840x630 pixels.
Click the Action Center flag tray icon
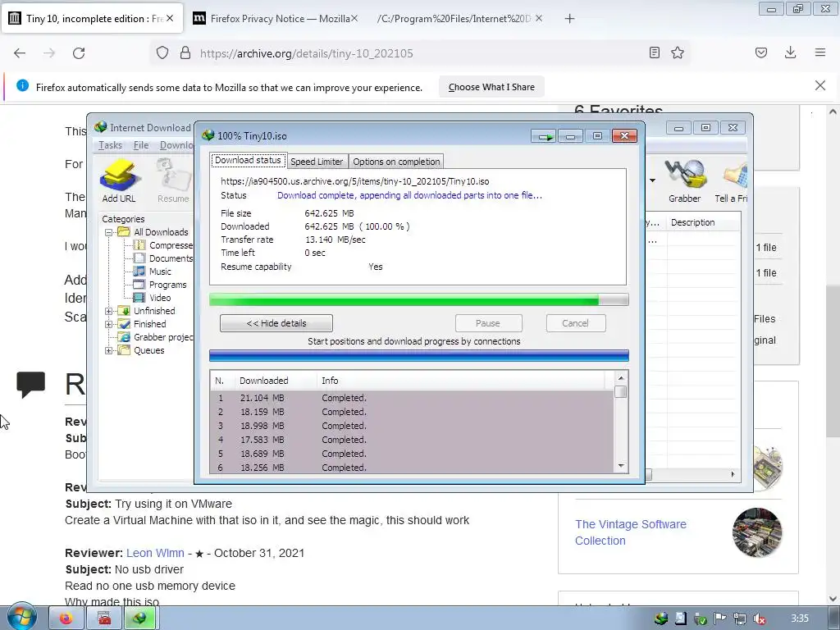(720, 619)
